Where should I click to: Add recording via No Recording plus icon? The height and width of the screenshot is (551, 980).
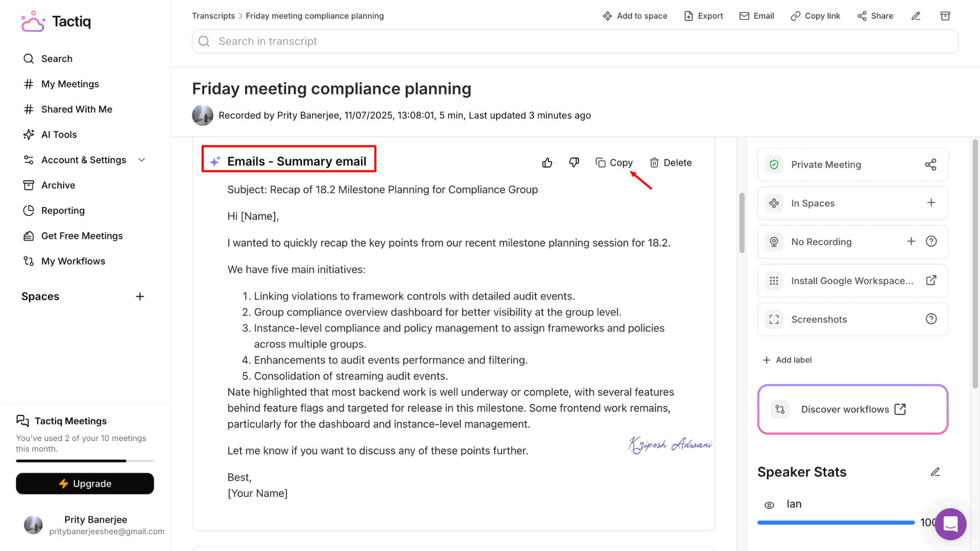(911, 241)
